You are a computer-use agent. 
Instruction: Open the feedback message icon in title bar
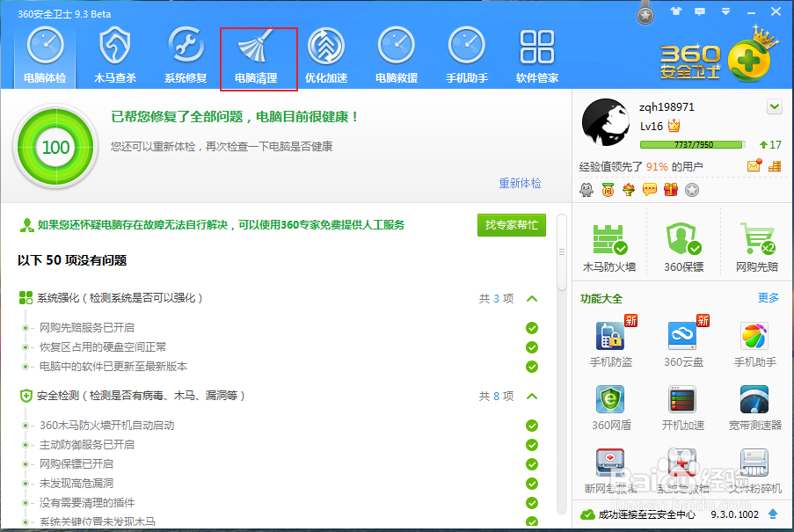[700, 11]
